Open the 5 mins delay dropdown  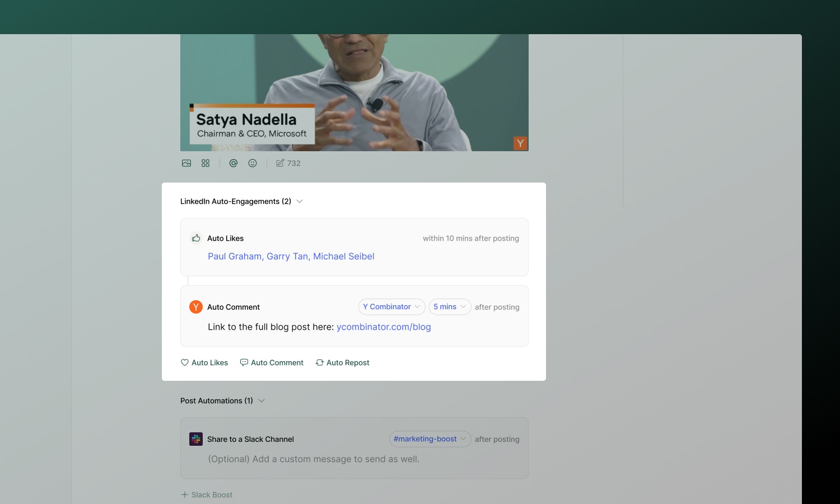tap(450, 306)
